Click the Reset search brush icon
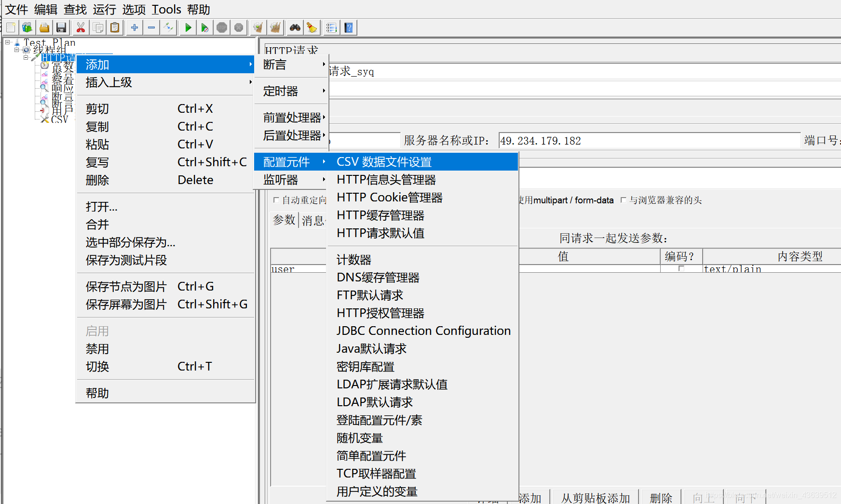 pos(312,28)
